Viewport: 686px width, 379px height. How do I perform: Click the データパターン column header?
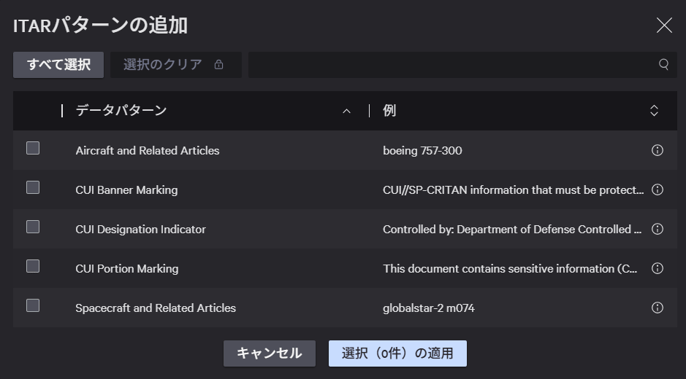pos(121,110)
